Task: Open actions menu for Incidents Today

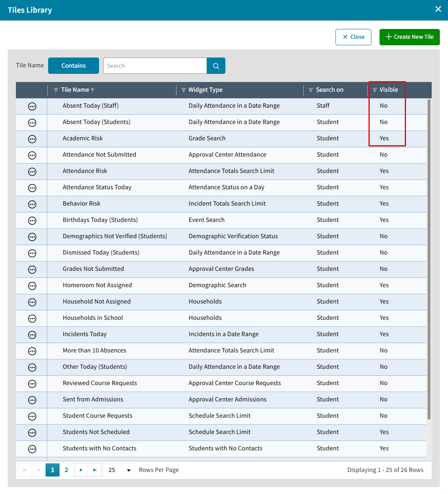Action: pos(32,335)
